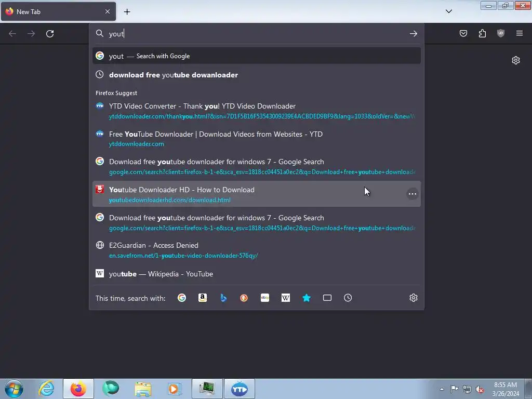Open uBlock Origin shield icon

pos(501,33)
